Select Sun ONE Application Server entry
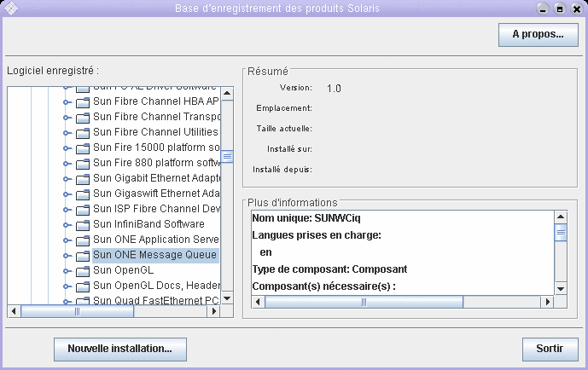This screenshot has height=370, width=588. 156,240
